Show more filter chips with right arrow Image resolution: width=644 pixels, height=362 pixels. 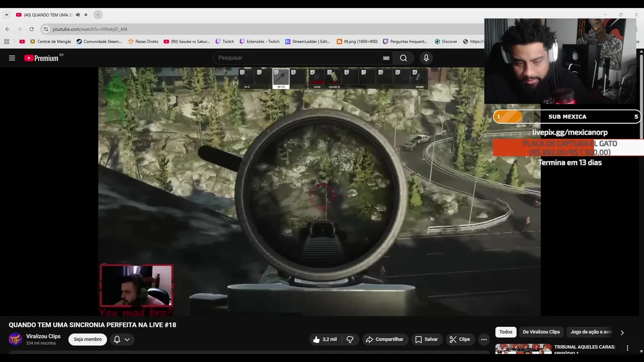click(622, 332)
